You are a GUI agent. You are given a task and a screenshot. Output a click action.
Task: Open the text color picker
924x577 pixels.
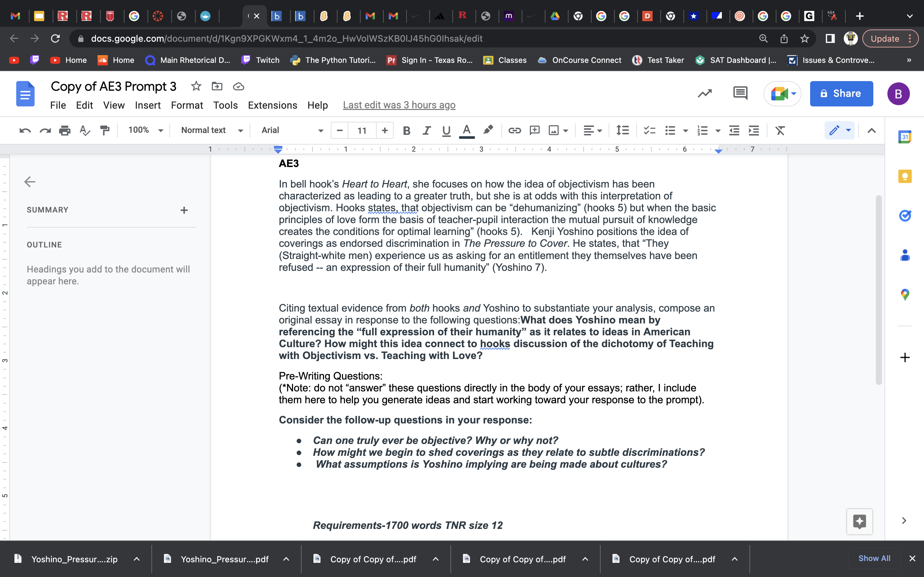point(466,130)
